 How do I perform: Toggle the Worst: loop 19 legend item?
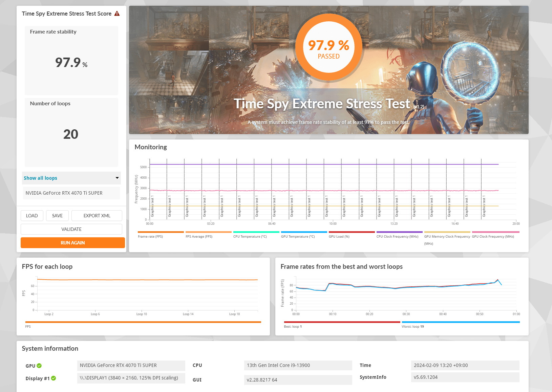coord(461,324)
